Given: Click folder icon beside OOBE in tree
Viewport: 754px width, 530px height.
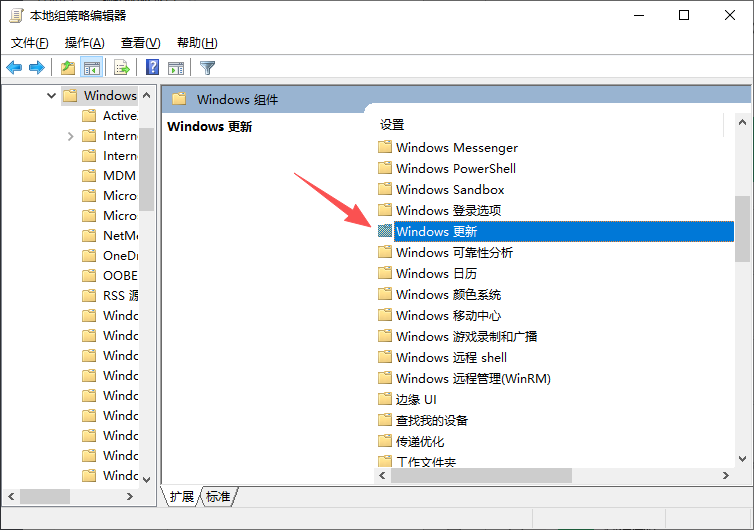Looking at the screenshot, I should pos(89,276).
